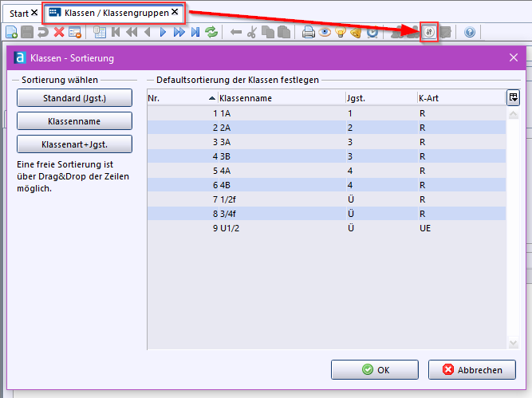
Task: Click the new record toolbar icon
Action: [x=11, y=32]
